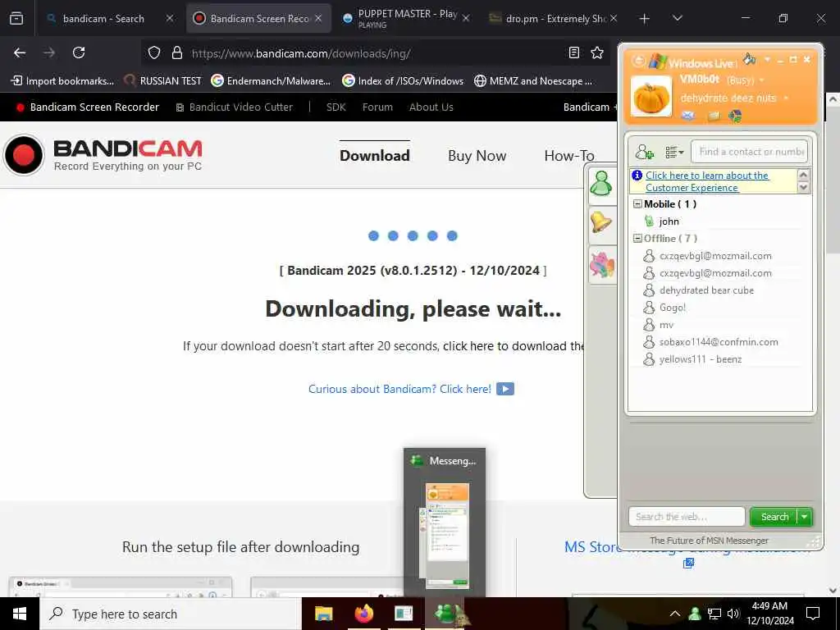Open the SDK link in top bar
Viewport: 840px width, 630px height.
(336, 107)
